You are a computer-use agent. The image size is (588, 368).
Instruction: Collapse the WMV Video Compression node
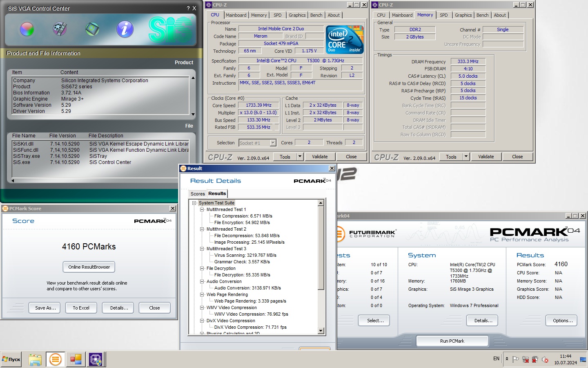coord(202,307)
